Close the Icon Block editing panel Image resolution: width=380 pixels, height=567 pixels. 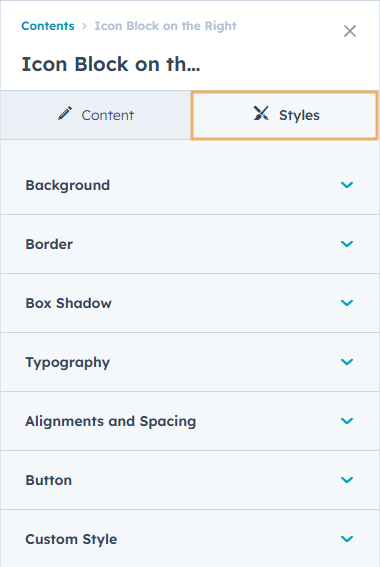(x=350, y=31)
